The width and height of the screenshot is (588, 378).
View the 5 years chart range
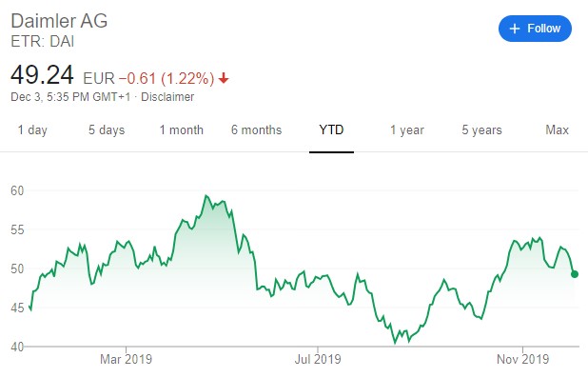[481, 129]
